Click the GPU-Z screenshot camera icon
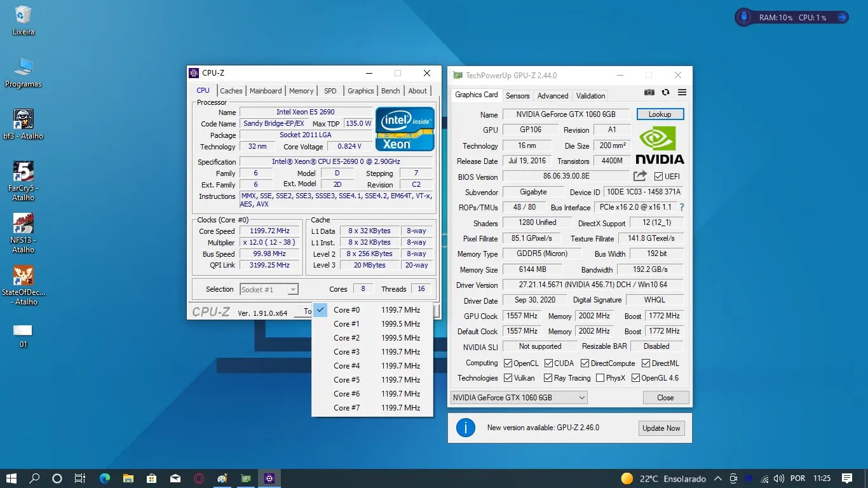Viewport: 868px width, 488px height. pyautogui.click(x=649, y=93)
